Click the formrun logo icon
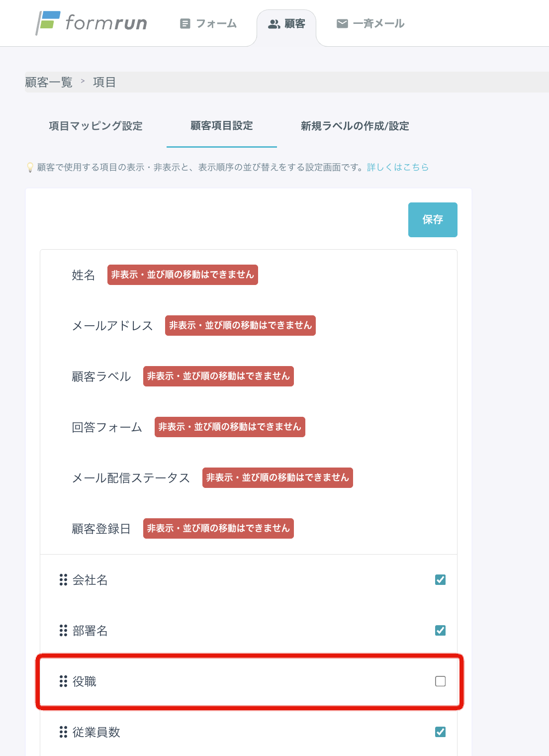This screenshot has height=756, width=549. tap(48, 23)
